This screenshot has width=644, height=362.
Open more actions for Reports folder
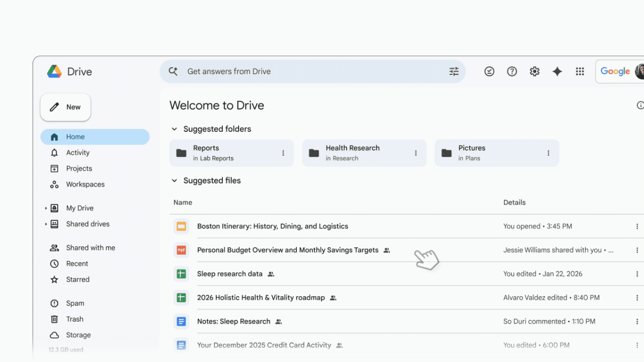(x=283, y=153)
